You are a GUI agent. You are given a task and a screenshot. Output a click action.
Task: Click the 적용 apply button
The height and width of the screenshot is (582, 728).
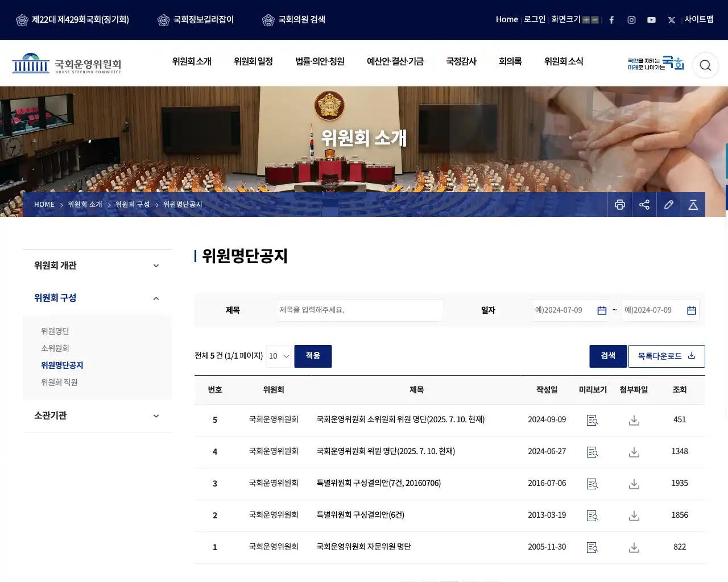(x=313, y=356)
